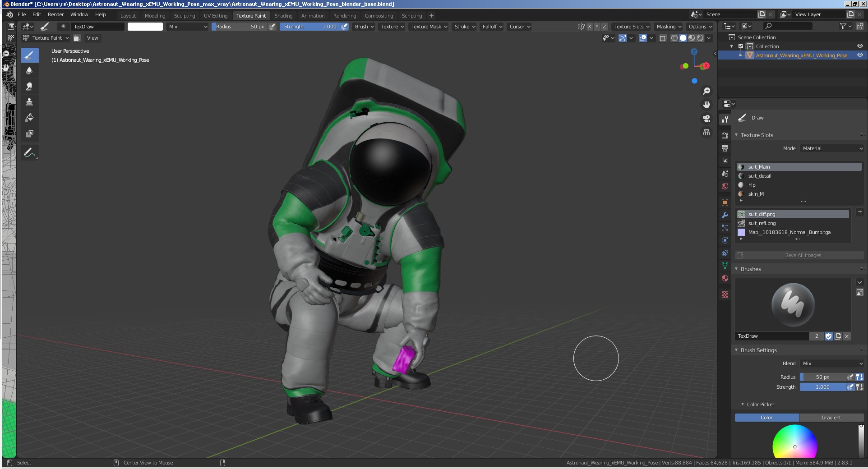This screenshot has width=868, height=469.
Task: Hide the Astronaut object with eye icon
Action: (860, 55)
